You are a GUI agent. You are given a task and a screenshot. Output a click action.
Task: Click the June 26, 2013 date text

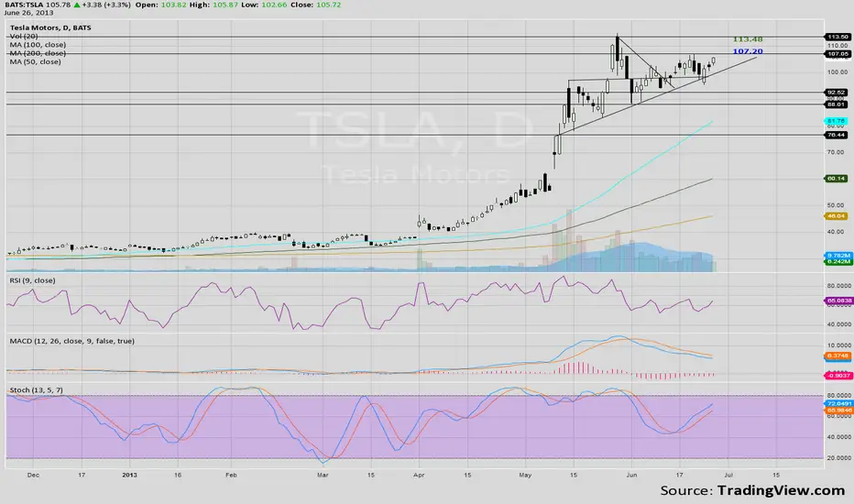[x=28, y=13]
